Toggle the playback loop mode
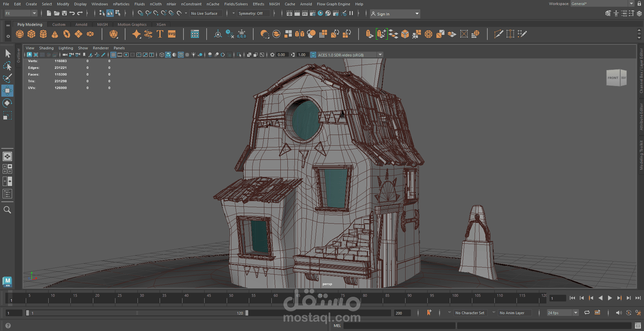This screenshot has height=331, width=644. point(587,313)
